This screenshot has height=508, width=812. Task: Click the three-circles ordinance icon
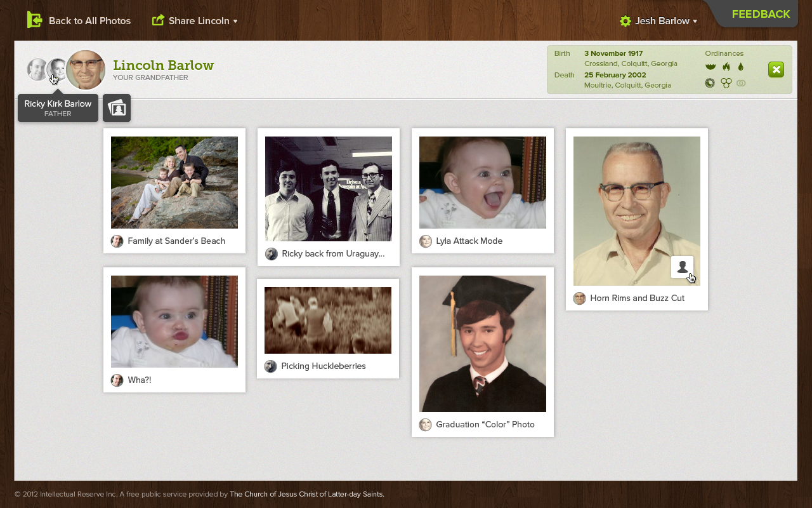726,83
